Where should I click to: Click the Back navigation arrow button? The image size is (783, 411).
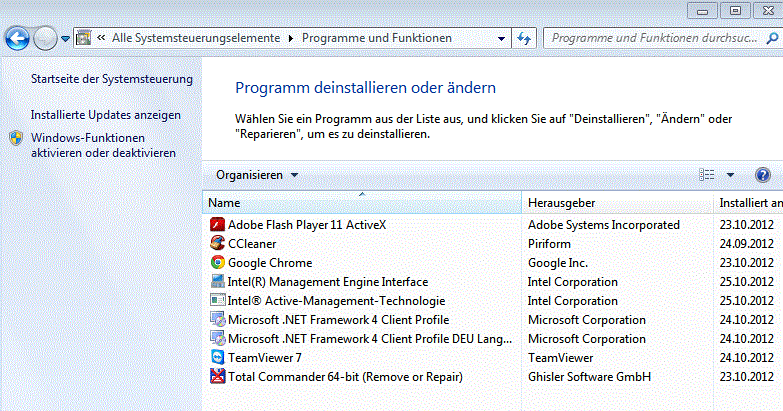click(x=17, y=38)
